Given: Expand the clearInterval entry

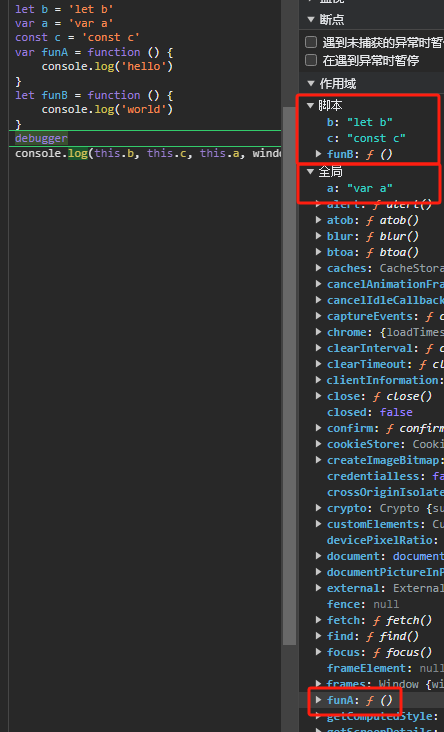Looking at the screenshot, I should point(318,348).
